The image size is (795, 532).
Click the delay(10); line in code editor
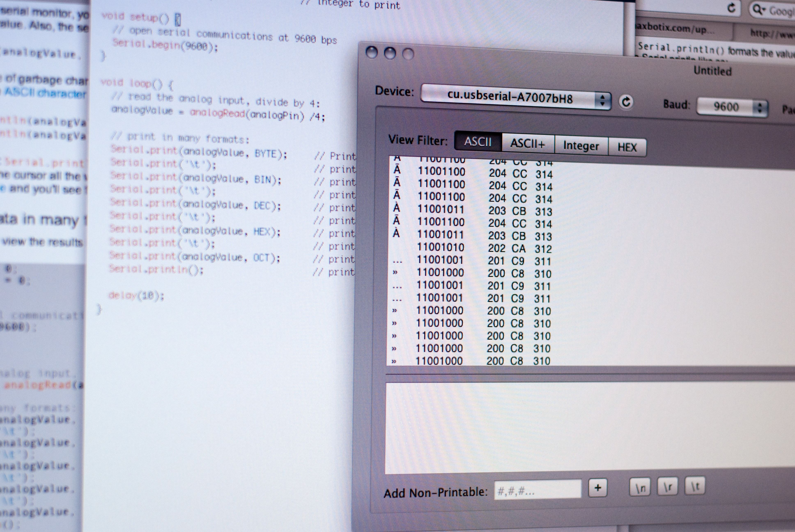click(x=136, y=296)
